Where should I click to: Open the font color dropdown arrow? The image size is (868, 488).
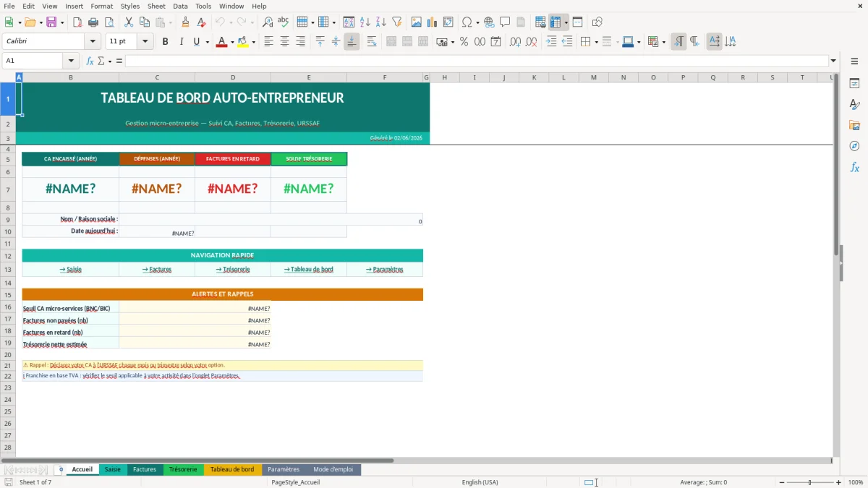point(232,42)
